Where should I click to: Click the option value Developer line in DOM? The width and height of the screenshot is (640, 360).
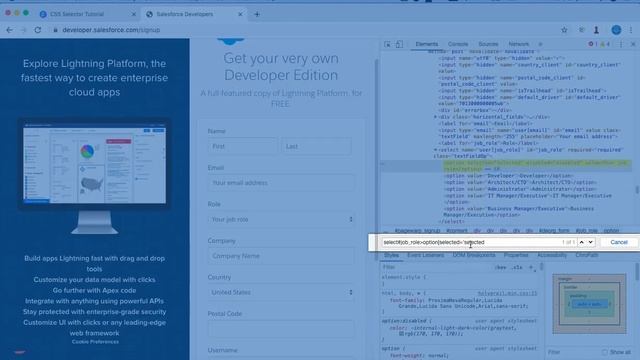(509, 176)
